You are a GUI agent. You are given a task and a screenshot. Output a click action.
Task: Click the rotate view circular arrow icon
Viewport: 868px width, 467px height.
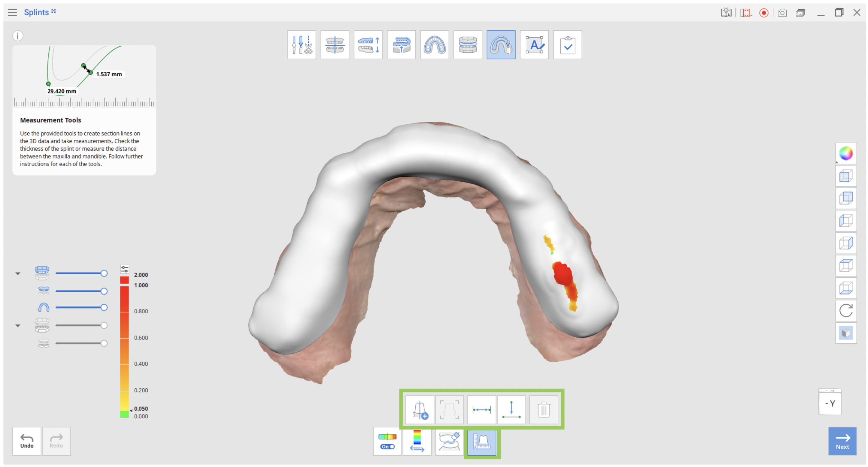[846, 310]
